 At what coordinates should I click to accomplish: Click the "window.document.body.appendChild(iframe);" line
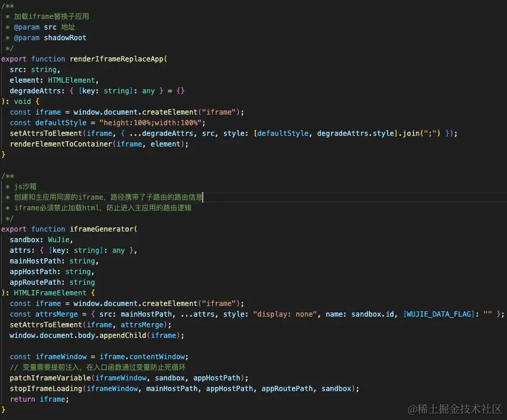(x=97, y=336)
